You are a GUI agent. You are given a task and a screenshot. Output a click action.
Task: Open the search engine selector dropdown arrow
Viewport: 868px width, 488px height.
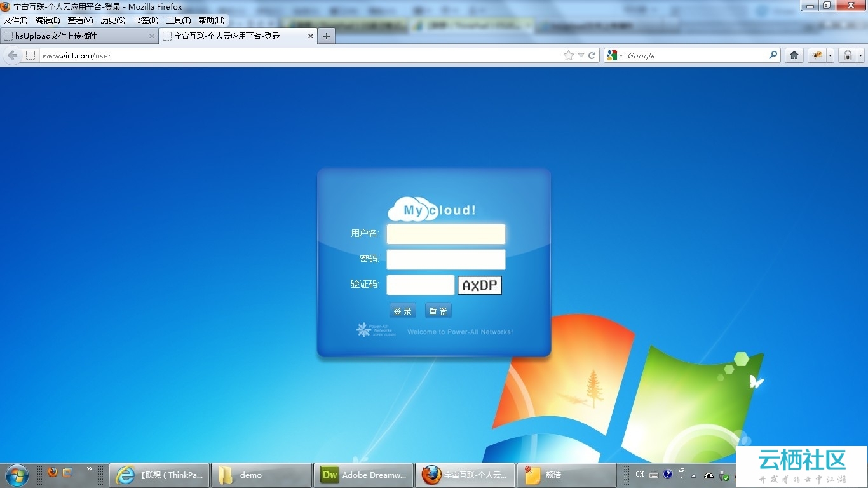[x=621, y=55]
